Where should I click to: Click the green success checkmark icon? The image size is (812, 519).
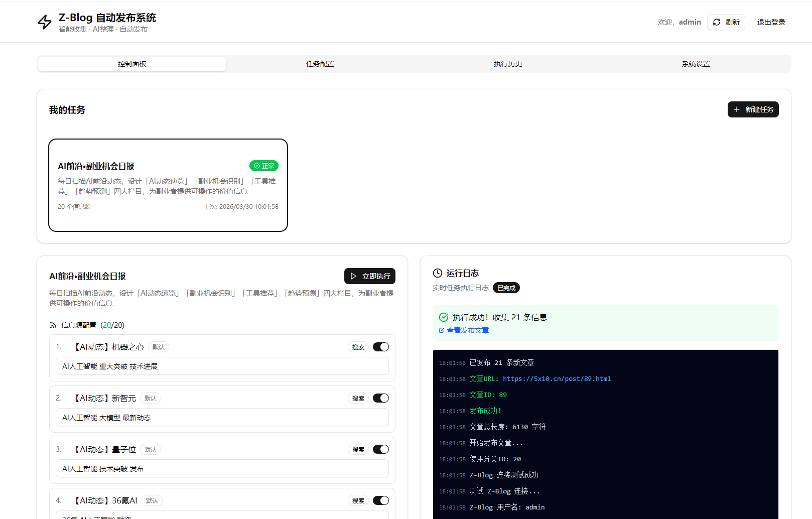[444, 317]
